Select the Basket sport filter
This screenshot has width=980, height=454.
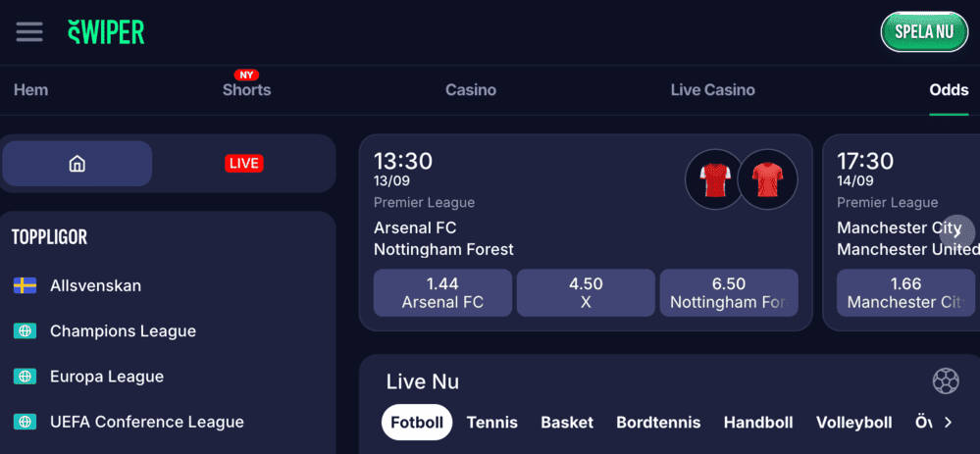(x=567, y=423)
